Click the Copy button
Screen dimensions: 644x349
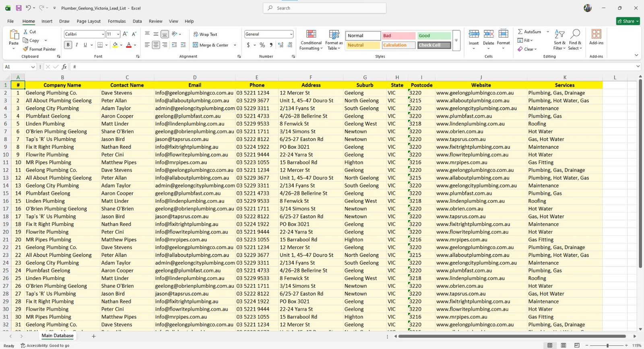tap(31, 40)
